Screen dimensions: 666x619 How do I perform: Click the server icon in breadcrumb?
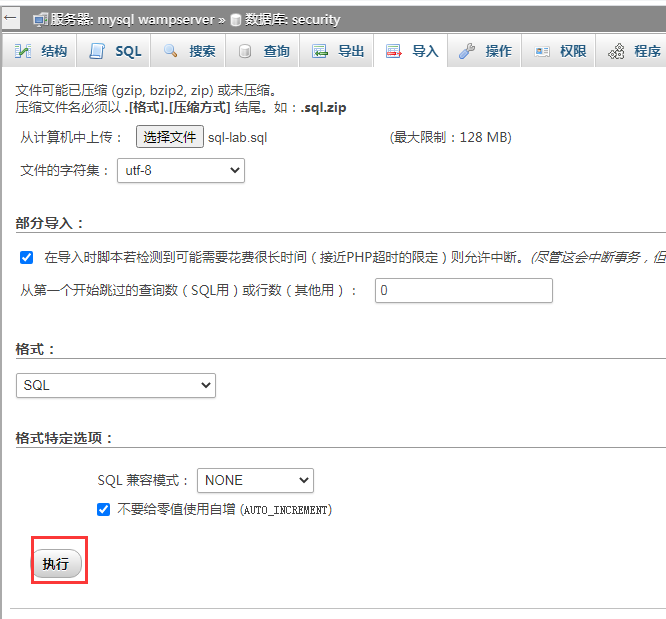click(41, 20)
